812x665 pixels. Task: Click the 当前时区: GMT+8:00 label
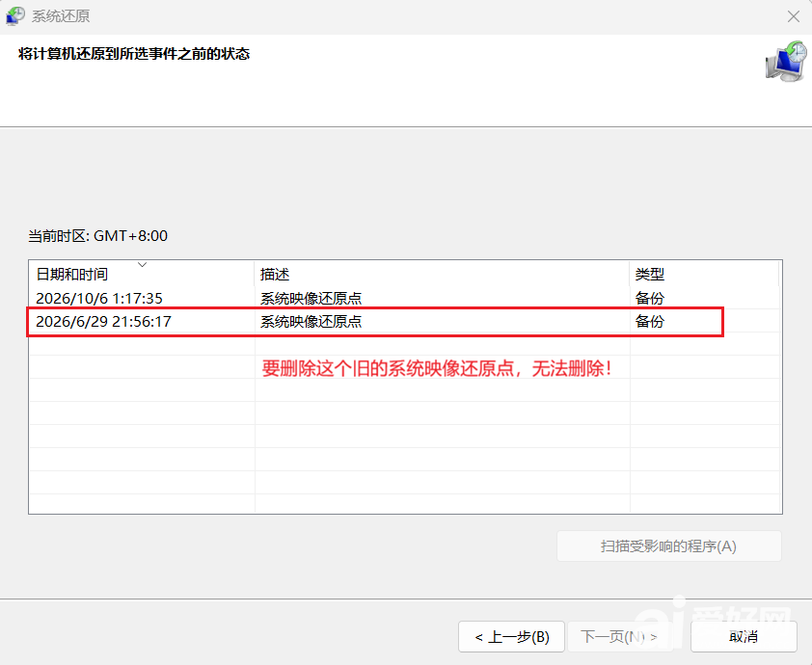(x=97, y=236)
